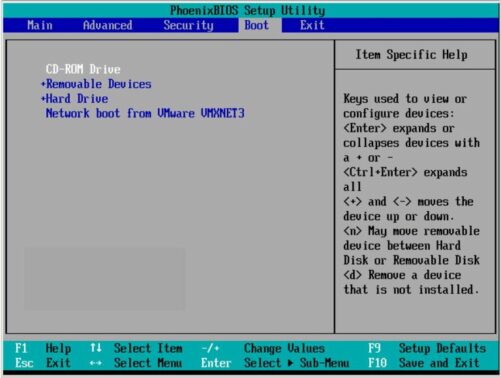Click the Item Specific Help heading

tap(411, 55)
